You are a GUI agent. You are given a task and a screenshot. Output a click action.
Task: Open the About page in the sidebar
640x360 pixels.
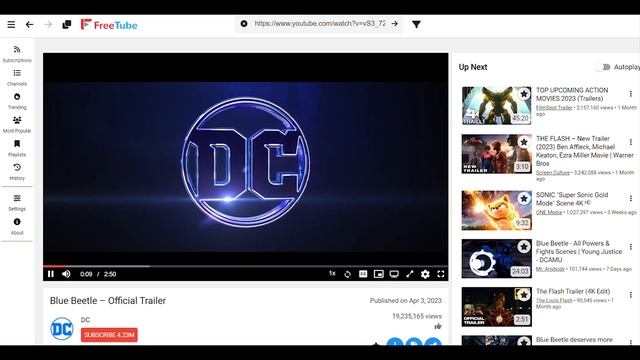[17, 227]
